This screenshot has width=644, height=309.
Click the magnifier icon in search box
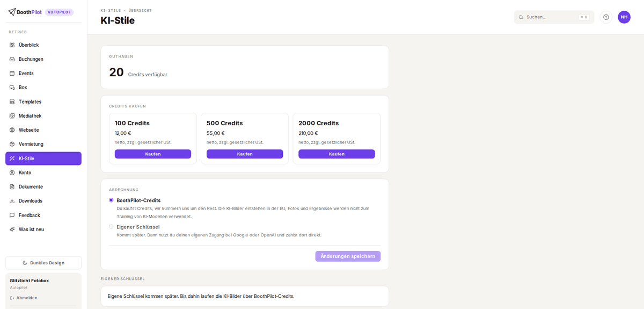tap(521, 17)
